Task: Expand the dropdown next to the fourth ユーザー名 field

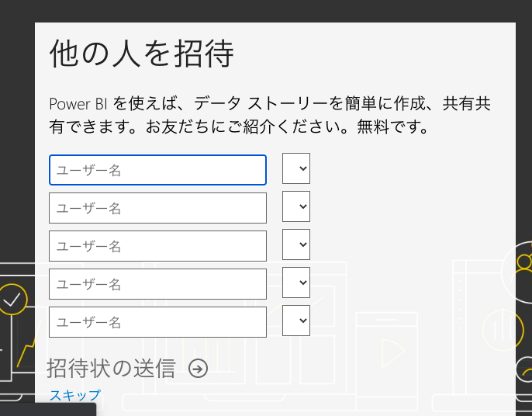Action: 296,283
